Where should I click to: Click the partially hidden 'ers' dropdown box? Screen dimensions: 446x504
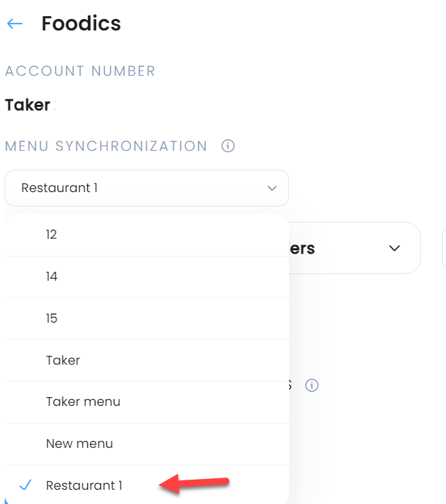pyautogui.click(x=355, y=248)
